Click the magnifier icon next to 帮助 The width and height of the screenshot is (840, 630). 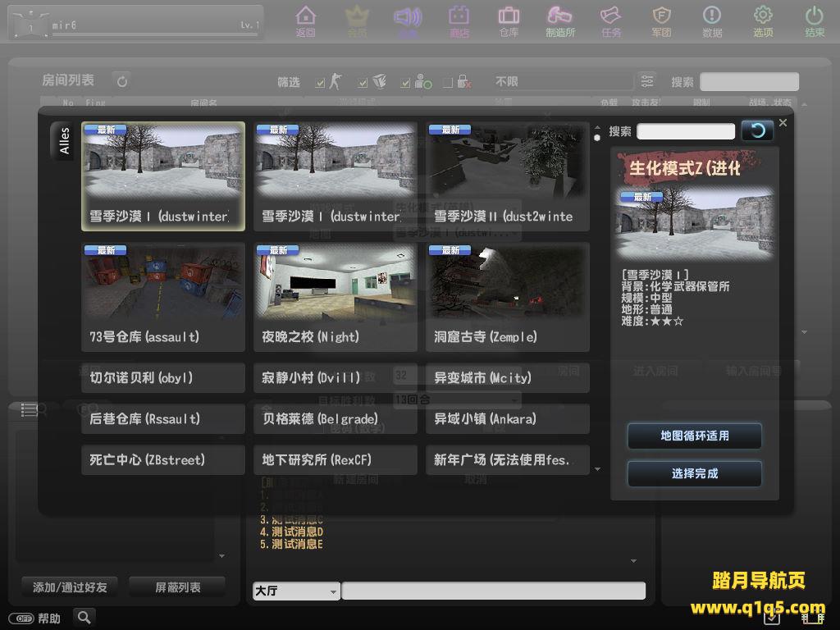coord(84,617)
